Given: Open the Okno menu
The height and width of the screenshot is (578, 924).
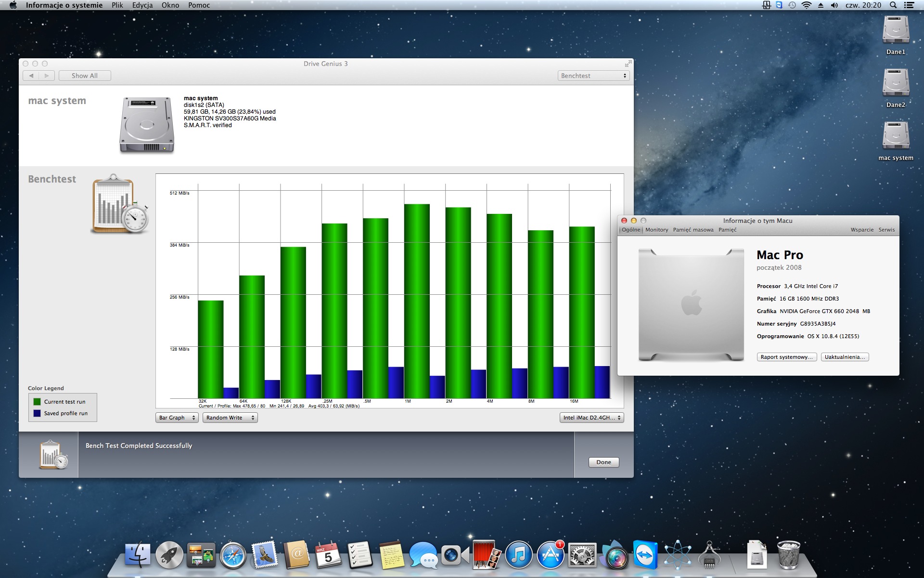Looking at the screenshot, I should click(170, 5).
